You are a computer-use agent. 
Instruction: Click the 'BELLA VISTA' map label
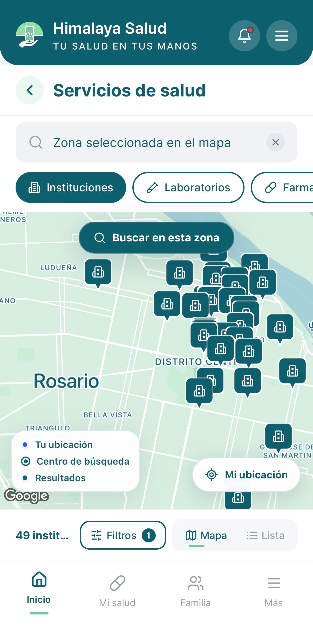[x=108, y=415]
